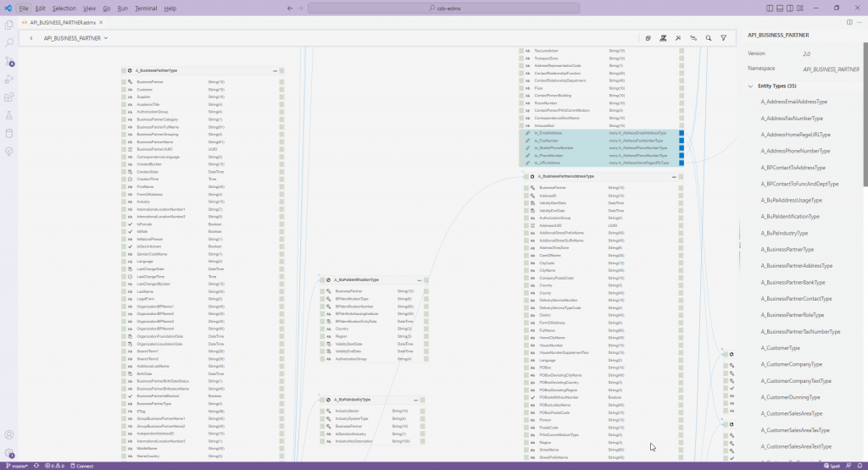Select A_AddressFaxNumberType in entity list
The width and height of the screenshot is (868, 470).
(x=792, y=119)
